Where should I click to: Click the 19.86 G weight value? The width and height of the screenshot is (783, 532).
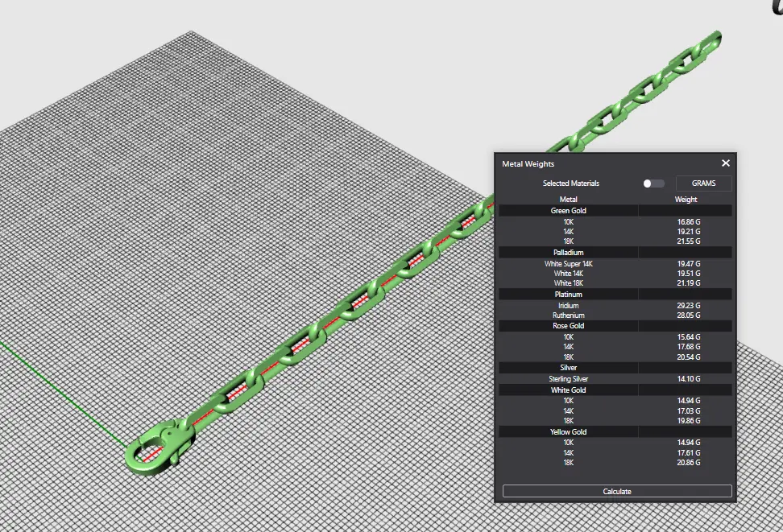[x=689, y=421]
